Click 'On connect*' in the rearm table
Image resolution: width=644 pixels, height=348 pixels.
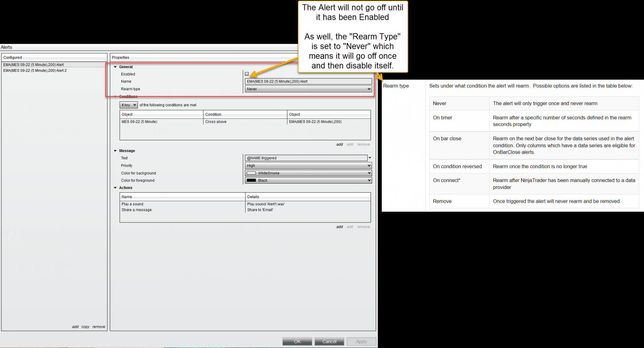point(446,180)
